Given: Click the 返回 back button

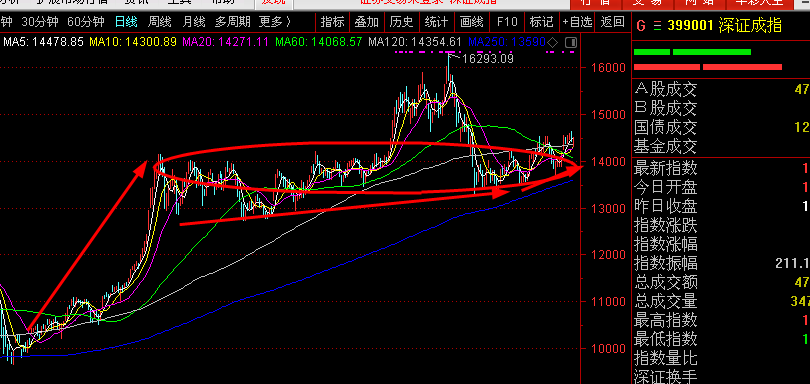Looking at the screenshot, I should pos(613,22).
